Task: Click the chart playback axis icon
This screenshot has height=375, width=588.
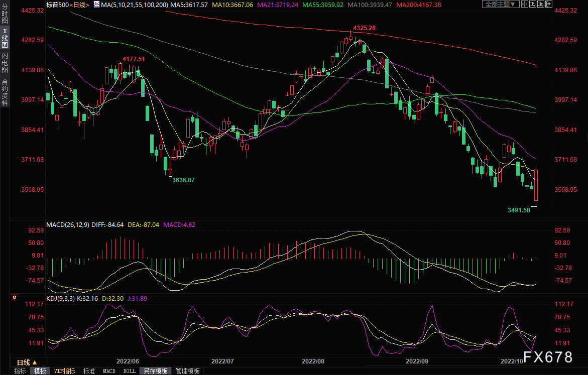Action: pos(541,4)
